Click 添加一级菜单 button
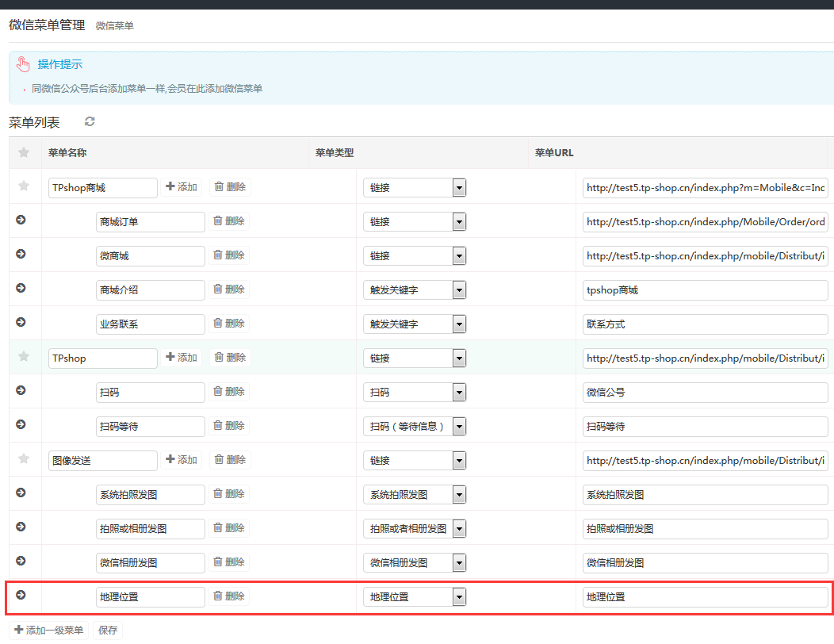The image size is (834, 644). (49, 631)
